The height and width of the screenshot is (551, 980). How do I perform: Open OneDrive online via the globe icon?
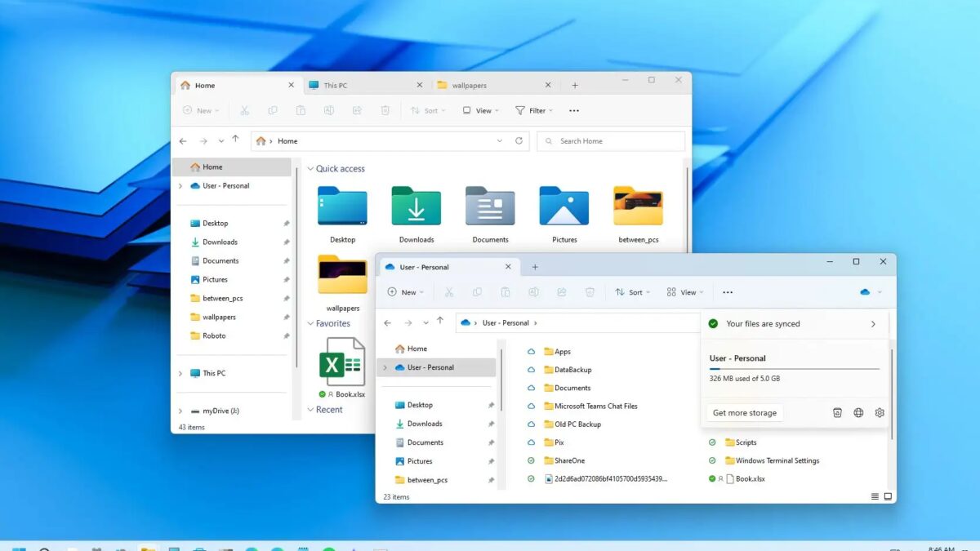click(x=858, y=413)
